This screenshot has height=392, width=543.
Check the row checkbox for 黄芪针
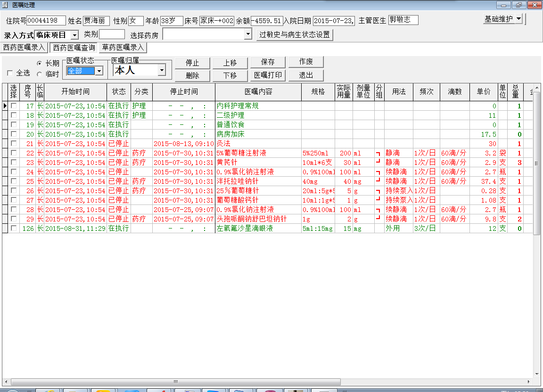pyautogui.click(x=14, y=162)
